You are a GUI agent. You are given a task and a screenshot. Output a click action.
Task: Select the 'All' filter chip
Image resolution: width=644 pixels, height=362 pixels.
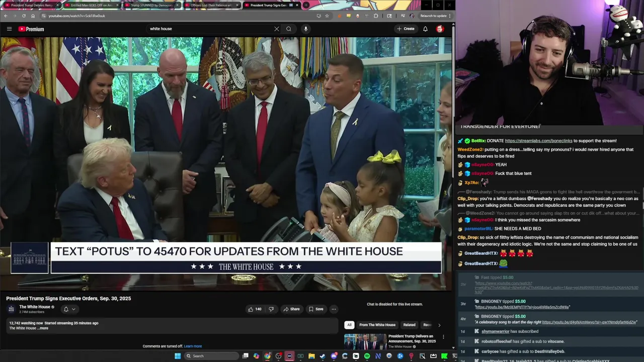pos(349,325)
